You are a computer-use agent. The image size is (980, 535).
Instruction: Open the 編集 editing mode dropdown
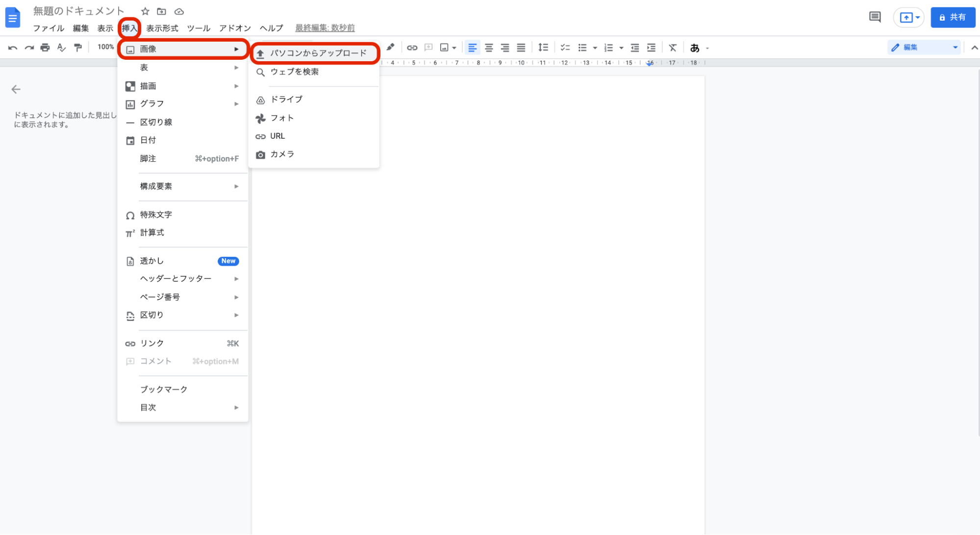click(925, 48)
